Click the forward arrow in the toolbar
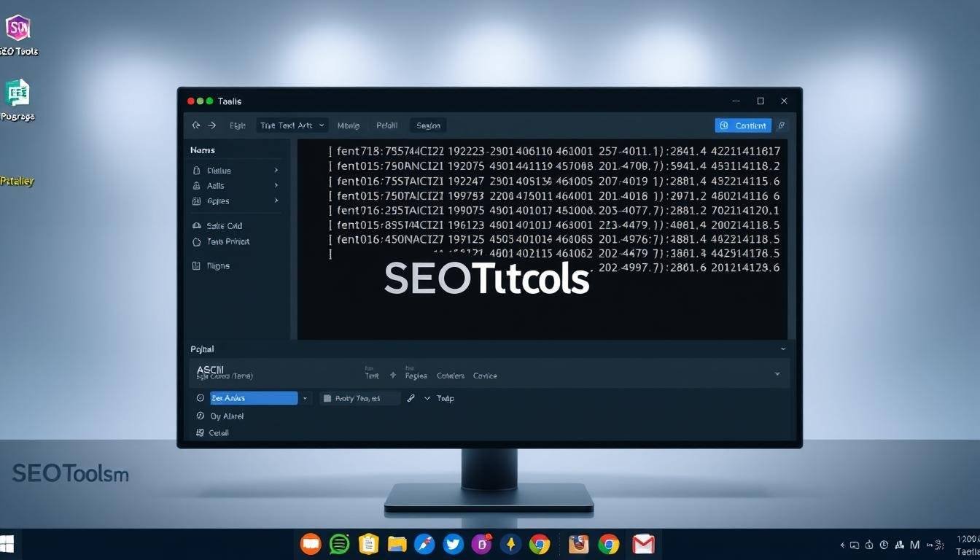Viewport: 980px width, 560px height. click(x=210, y=125)
